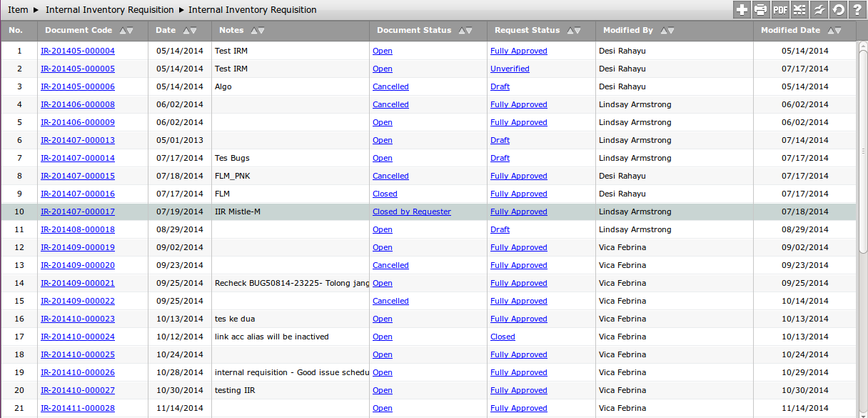This screenshot has width=868, height=418.
Task: Sort Document Status descending arrow
Action: [469, 31]
